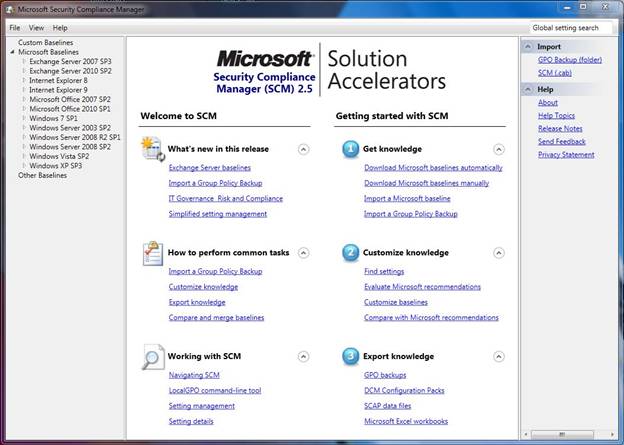Viewport: 624px width, 445px height.
Task: Select Internet Explorer 8 baseline
Action: point(58,80)
